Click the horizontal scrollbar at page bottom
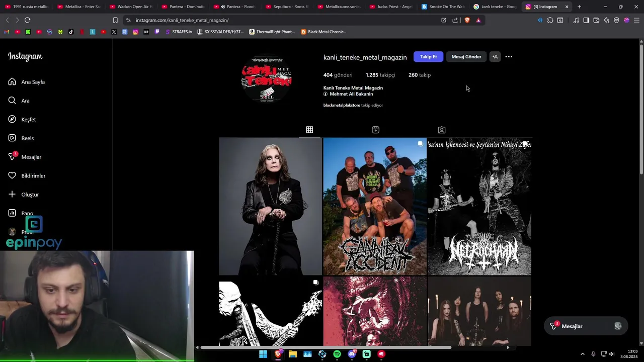The height and width of the screenshot is (362, 644). coord(326,347)
